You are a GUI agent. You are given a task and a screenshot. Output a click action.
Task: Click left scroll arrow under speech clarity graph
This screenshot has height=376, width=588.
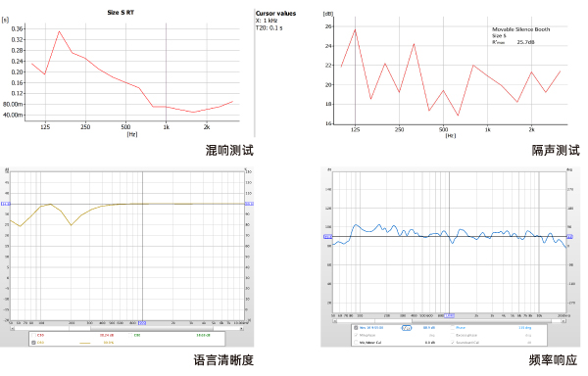point(13,328)
